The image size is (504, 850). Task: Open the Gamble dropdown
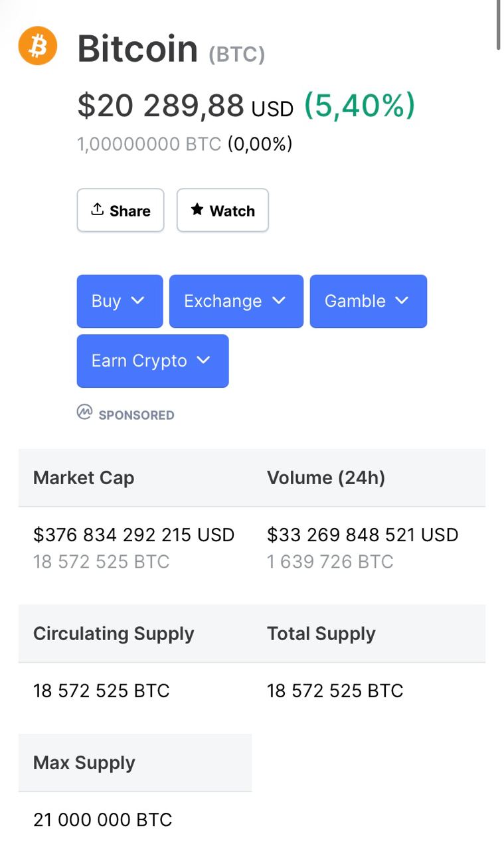368,301
